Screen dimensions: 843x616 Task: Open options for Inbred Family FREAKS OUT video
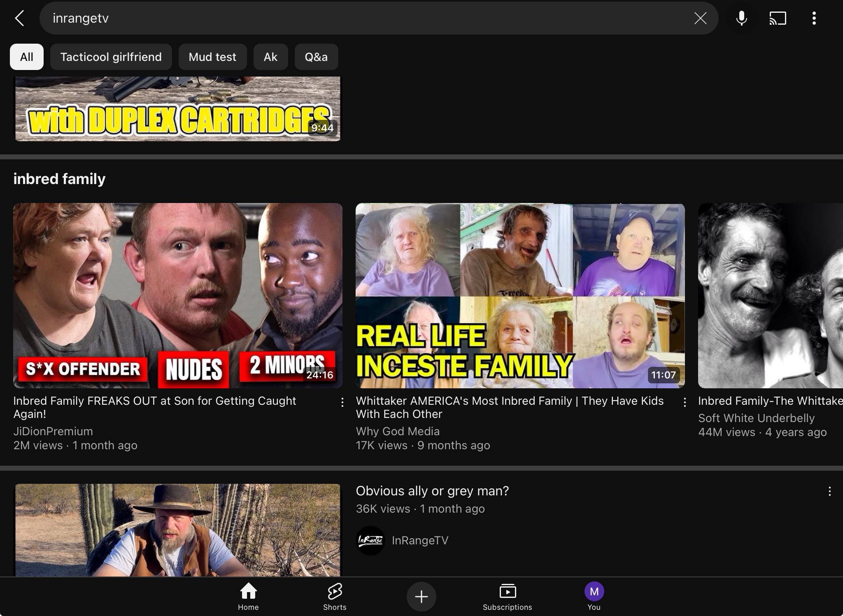[x=342, y=402]
